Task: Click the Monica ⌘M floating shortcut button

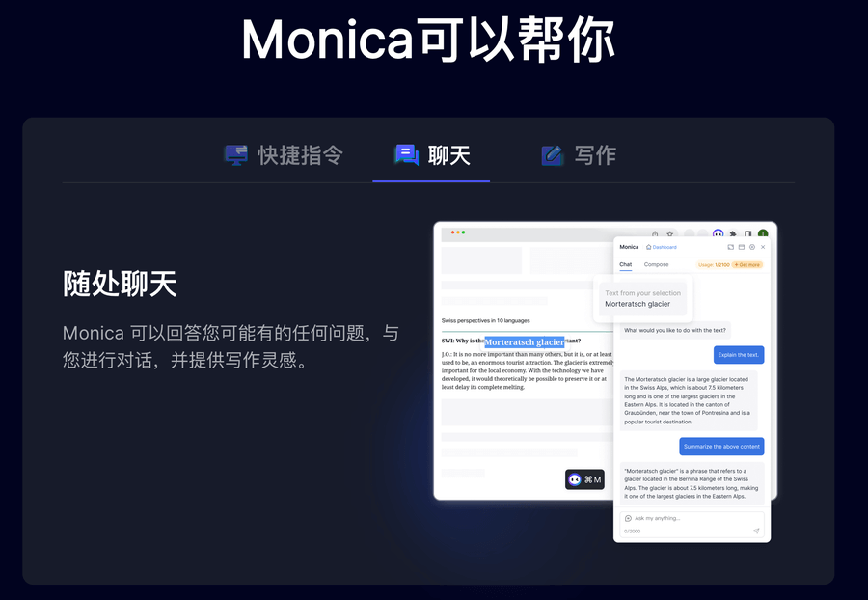Action: [584, 479]
